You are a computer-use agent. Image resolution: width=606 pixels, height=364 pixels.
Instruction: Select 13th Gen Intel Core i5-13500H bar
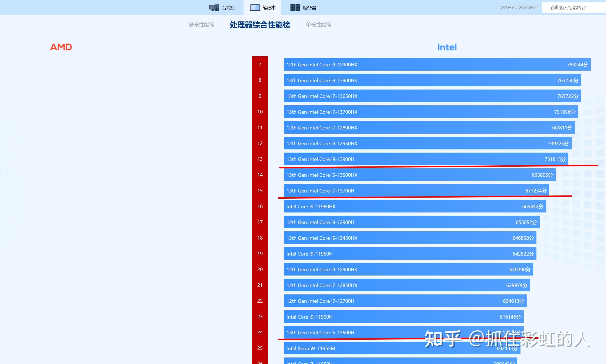[x=404, y=332]
